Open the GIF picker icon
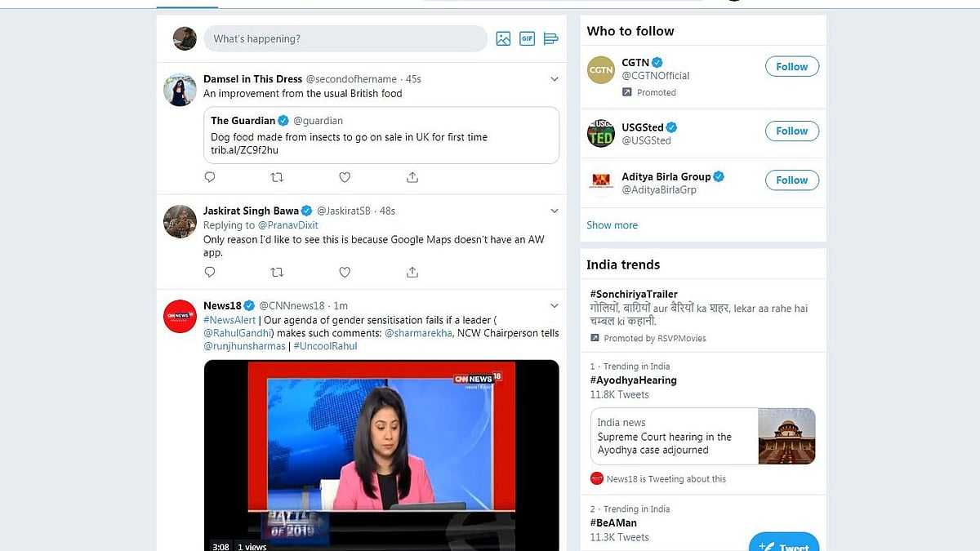The height and width of the screenshot is (551, 980). (527, 38)
